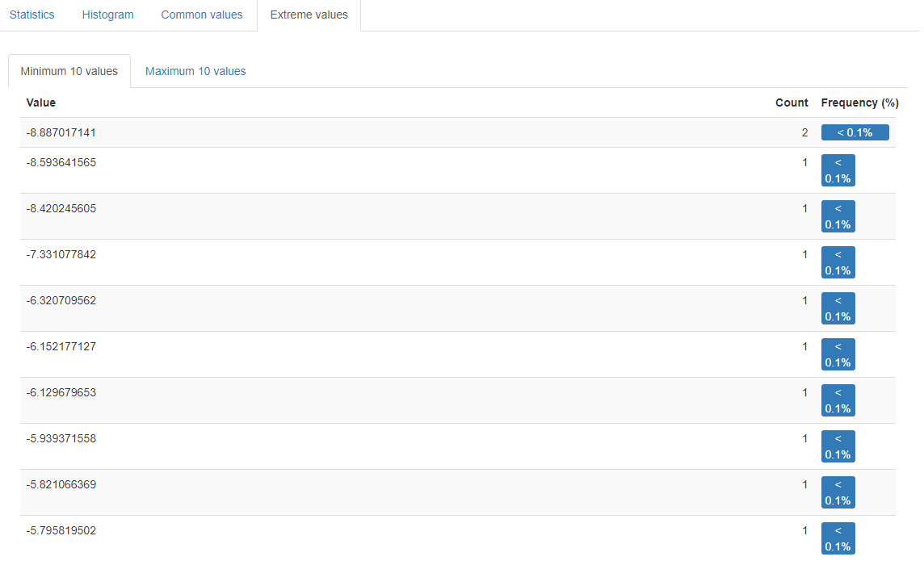Open the Statistics tab
The height and width of the screenshot is (586, 924).
(x=31, y=15)
